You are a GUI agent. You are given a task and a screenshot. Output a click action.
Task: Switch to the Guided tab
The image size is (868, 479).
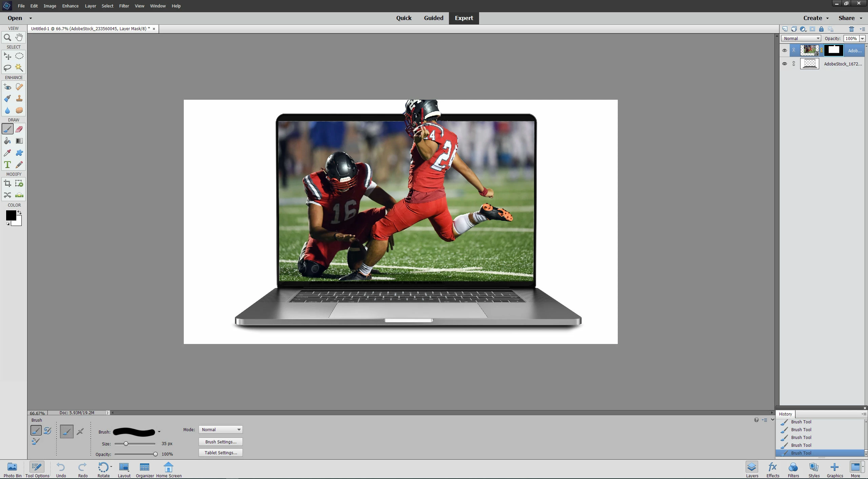tap(433, 18)
